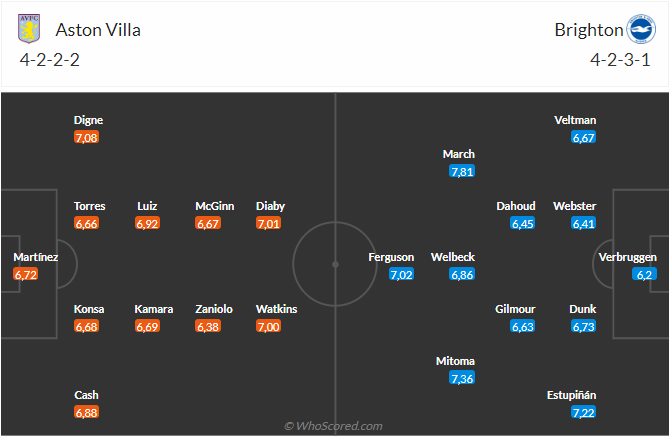Click the Aston Villa club crest

click(x=30, y=28)
